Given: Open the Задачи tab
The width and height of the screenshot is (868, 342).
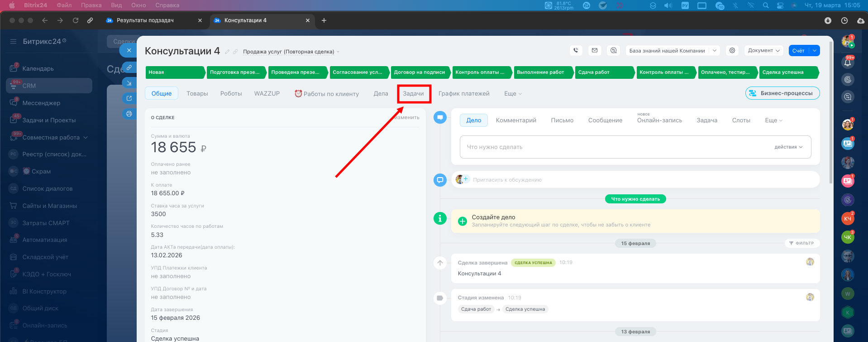Looking at the screenshot, I should pos(414,94).
